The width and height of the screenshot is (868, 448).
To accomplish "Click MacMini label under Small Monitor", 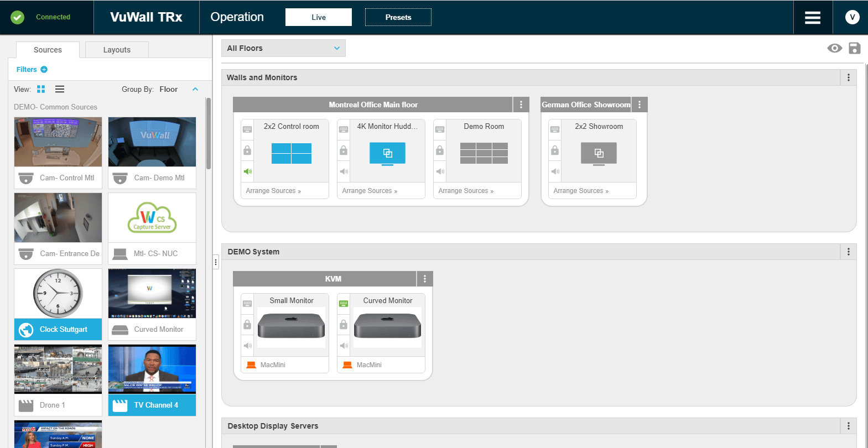I will click(x=273, y=365).
